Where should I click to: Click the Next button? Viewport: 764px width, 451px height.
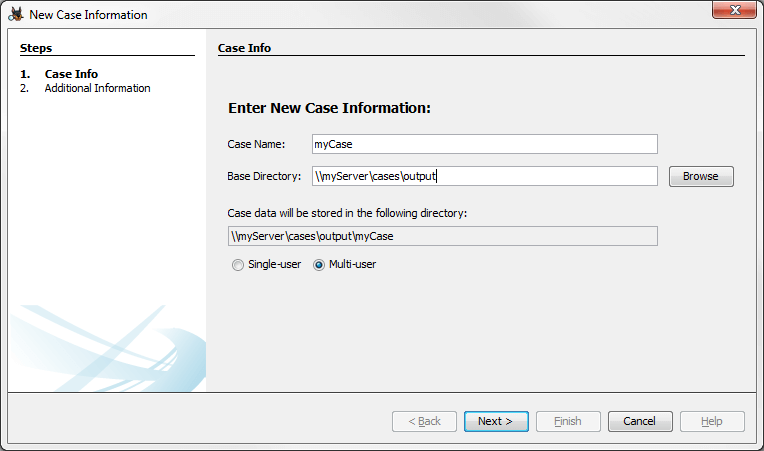tap(495, 421)
